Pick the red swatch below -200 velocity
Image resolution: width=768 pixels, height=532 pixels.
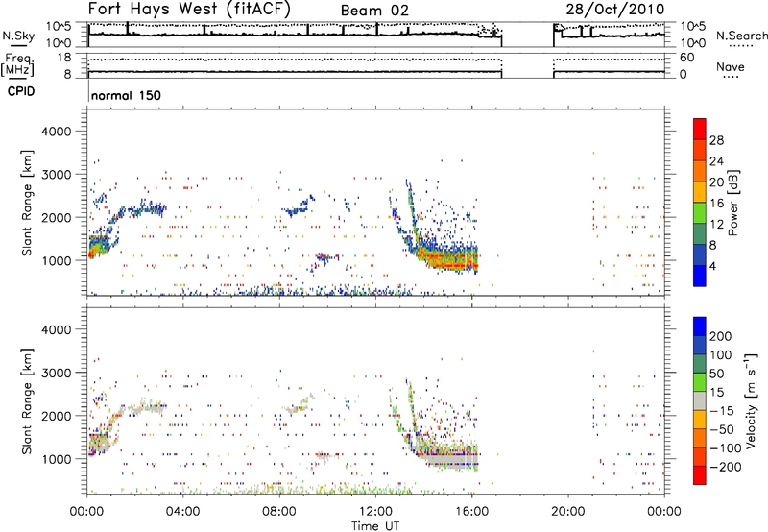700,475
